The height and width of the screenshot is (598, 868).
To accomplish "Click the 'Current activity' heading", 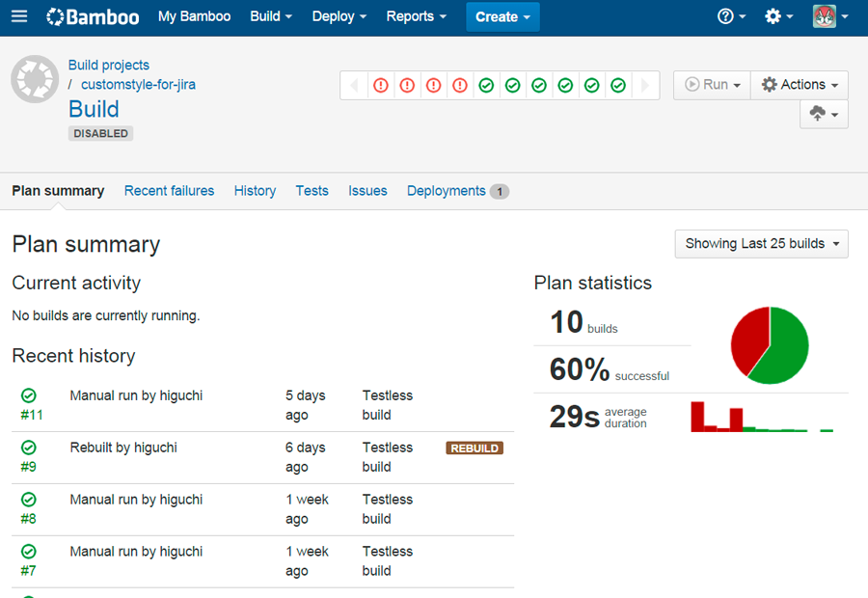I will pos(76,283).
